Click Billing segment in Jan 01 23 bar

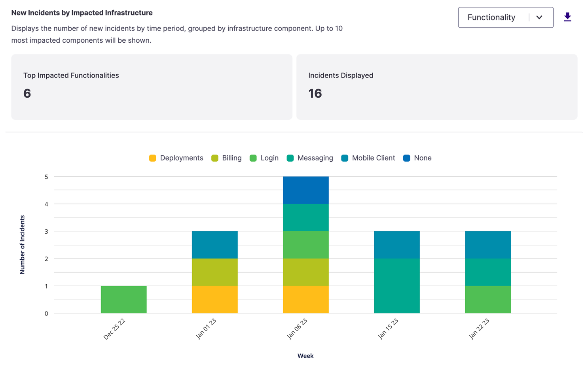coord(215,272)
